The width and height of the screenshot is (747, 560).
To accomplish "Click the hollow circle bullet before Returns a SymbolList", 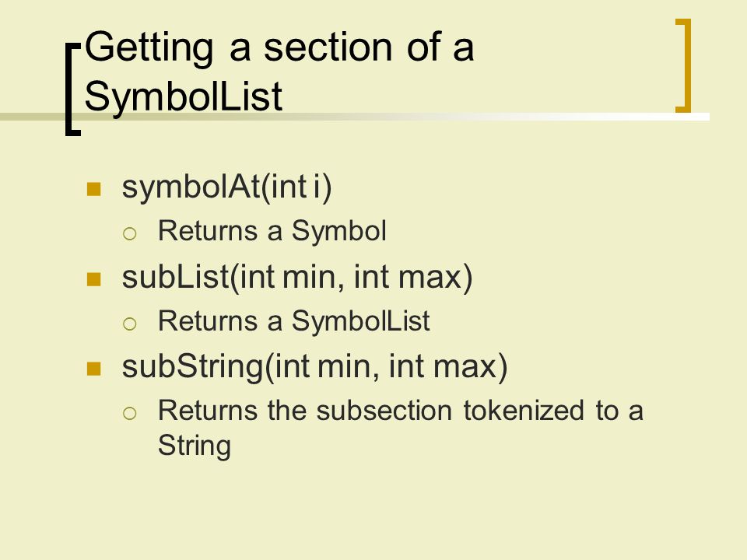I will [x=130, y=324].
